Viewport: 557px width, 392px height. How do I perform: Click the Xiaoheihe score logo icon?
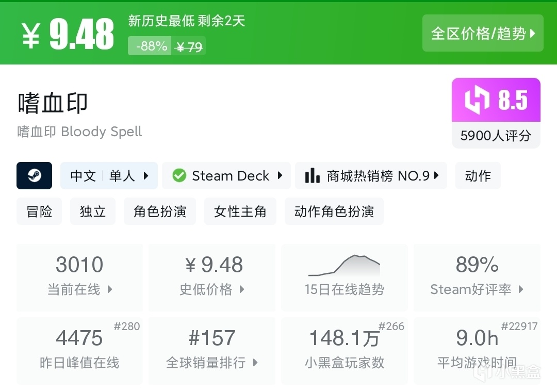(477, 100)
